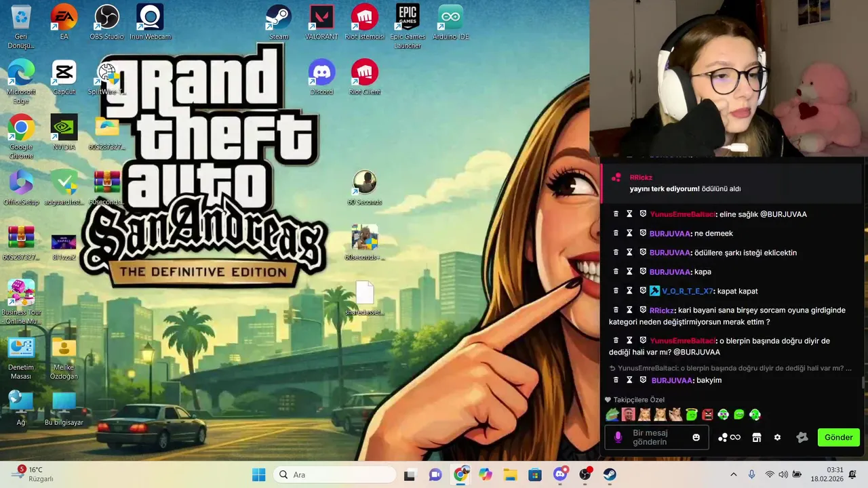
Task: Select the sharedasset... file on desktop
Action: (365, 298)
